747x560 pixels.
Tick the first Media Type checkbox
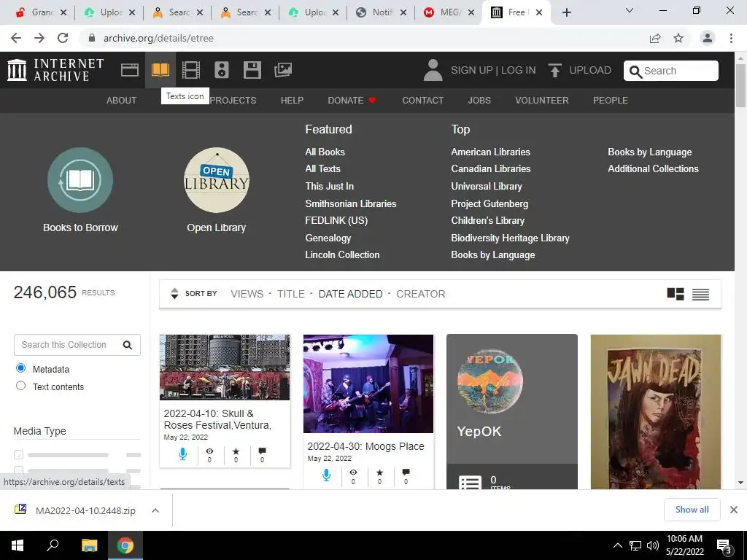click(x=18, y=454)
